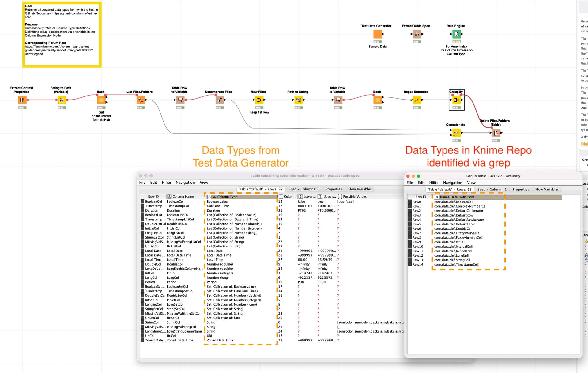Open the Navigation menu in GroupBy window
This screenshot has height=373, width=588.
click(x=453, y=183)
